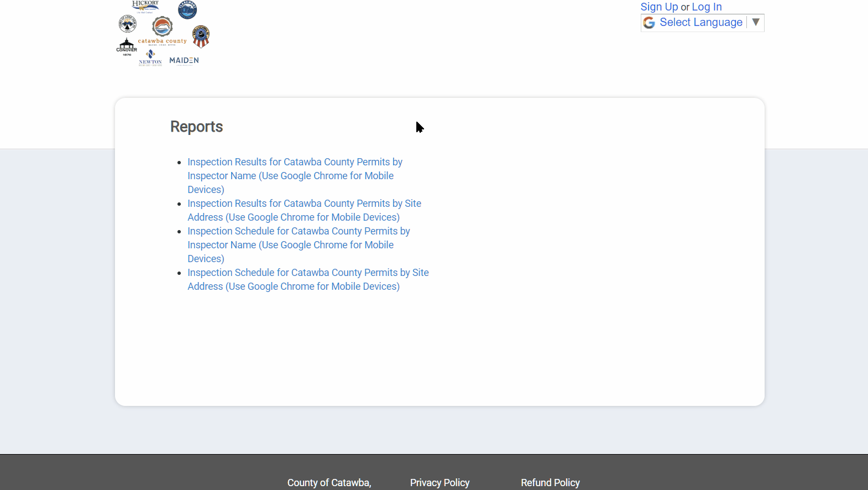Click the red-striped ribbon seal logo
This screenshot has width=868, height=490.
click(201, 37)
